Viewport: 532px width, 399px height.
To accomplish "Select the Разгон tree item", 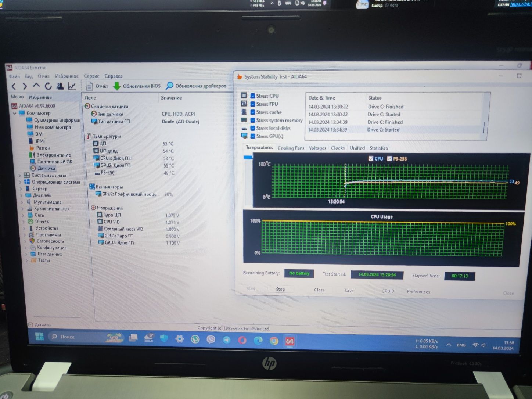I will click(x=40, y=148).
